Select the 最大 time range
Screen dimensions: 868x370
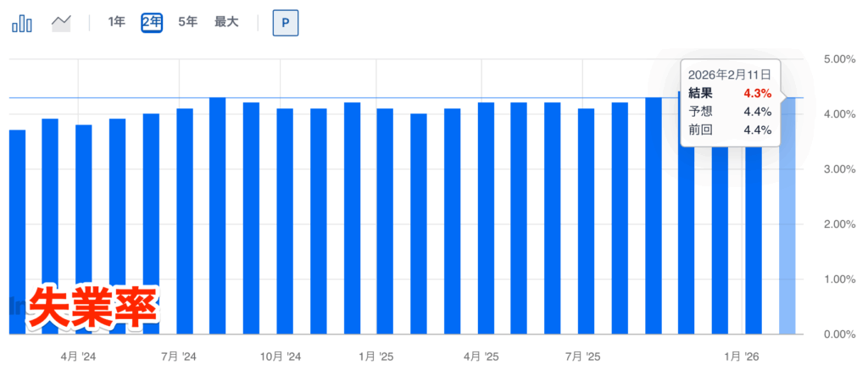click(226, 23)
